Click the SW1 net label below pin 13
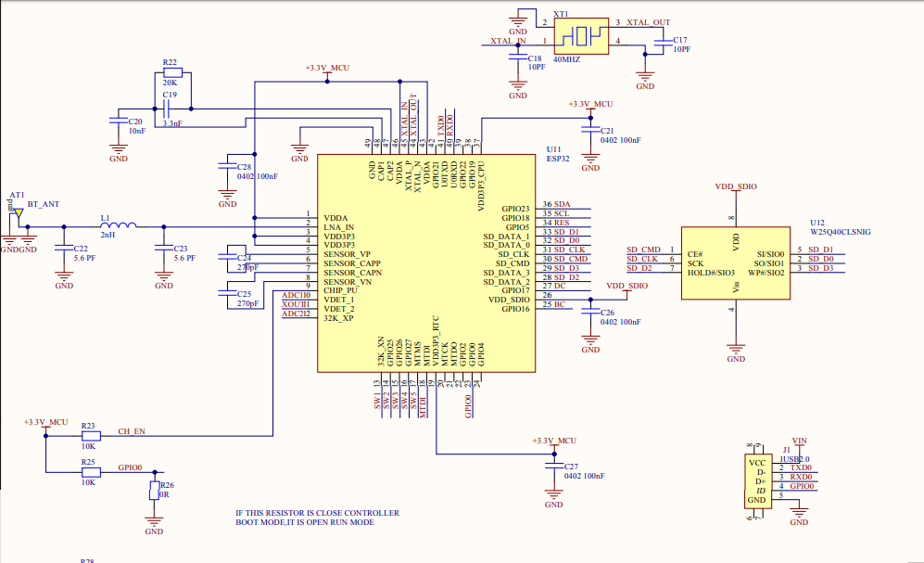This screenshot has height=563, width=924. pyautogui.click(x=377, y=401)
